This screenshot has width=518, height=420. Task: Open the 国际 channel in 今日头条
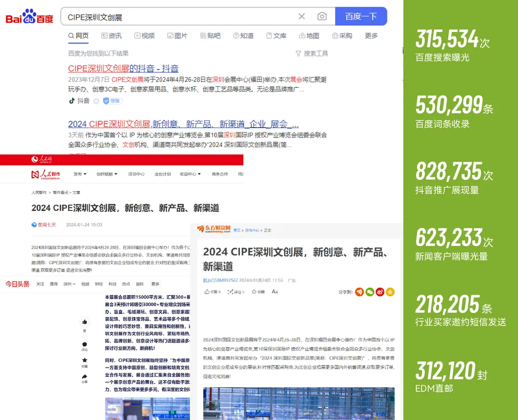140,284
